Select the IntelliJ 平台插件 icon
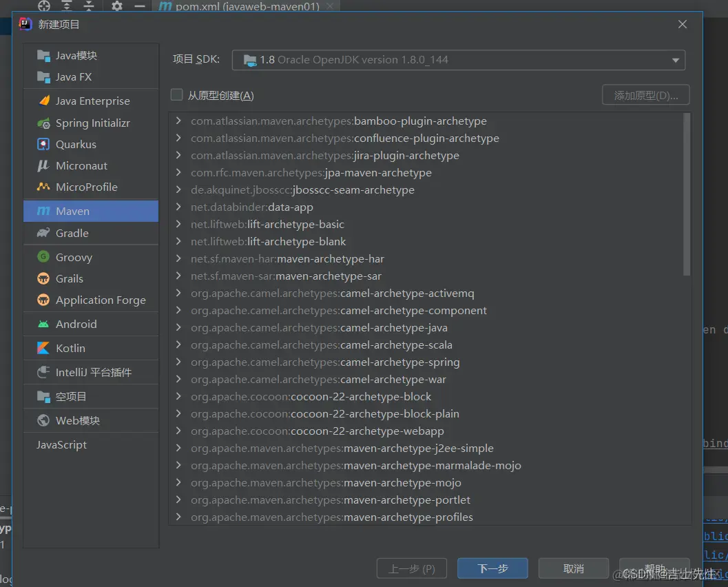This screenshot has width=728, height=587. coord(43,372)
